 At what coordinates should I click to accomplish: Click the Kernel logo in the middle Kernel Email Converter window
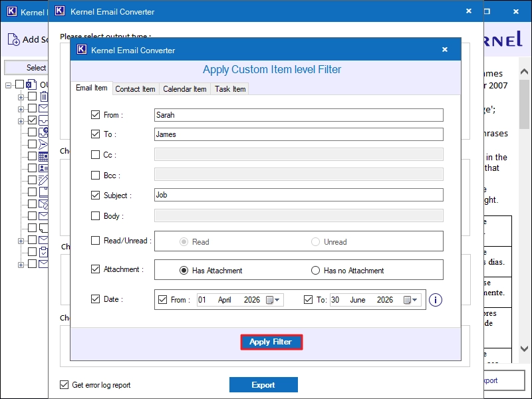(x=60, y=11)
